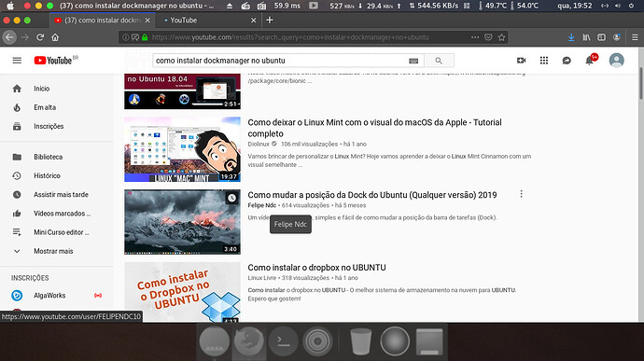Click the Firefox home button
This screenshot has height=361, width=644.
[x=55, y=37]
